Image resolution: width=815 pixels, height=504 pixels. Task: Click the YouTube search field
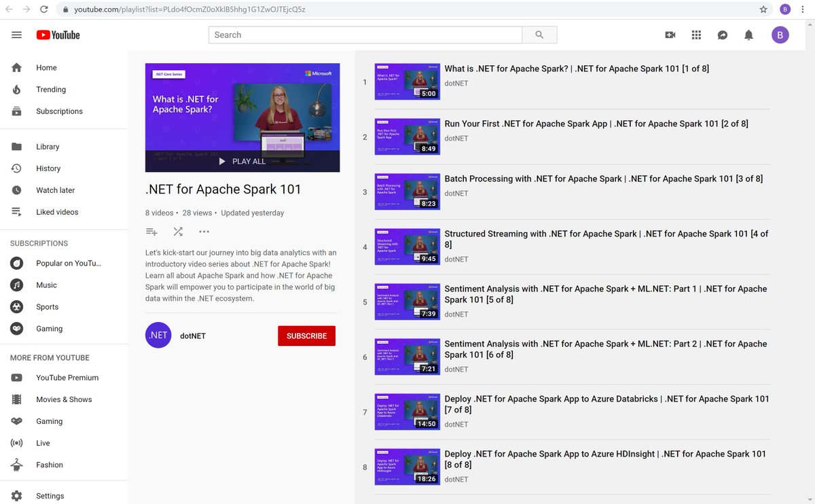click(365, 35)
